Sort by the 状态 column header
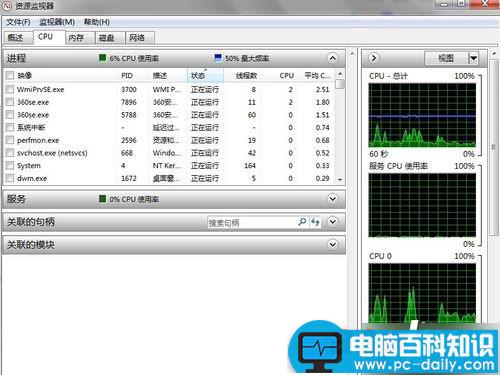The width and height of the screenshot is (500, 375). pos(205,76)
